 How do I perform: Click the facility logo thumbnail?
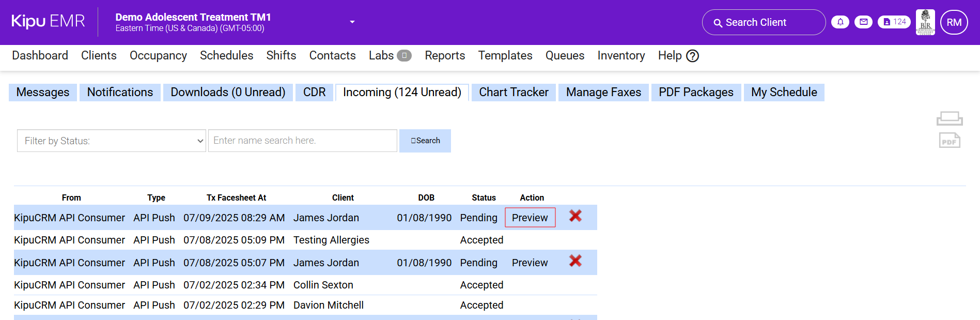click(925, 22)
